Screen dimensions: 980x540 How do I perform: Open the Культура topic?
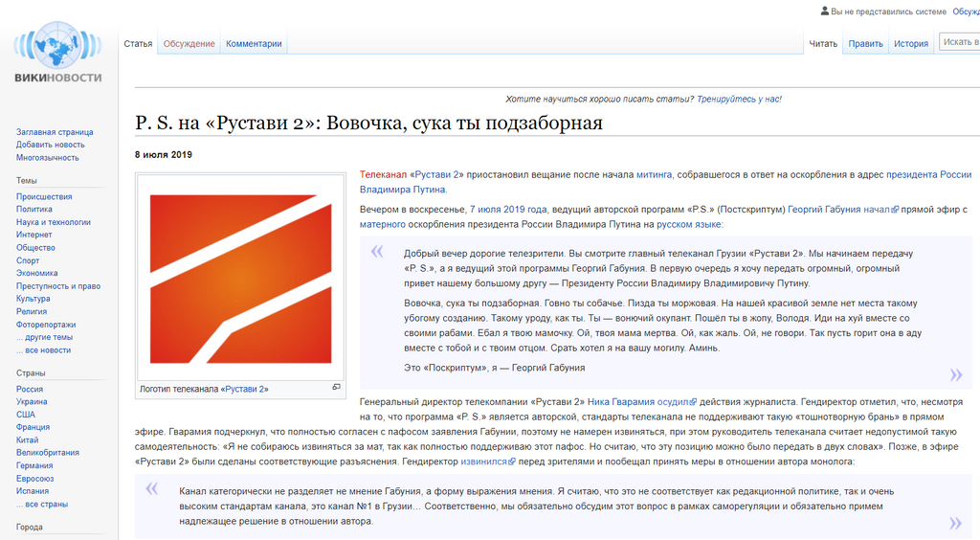(33, 299)
